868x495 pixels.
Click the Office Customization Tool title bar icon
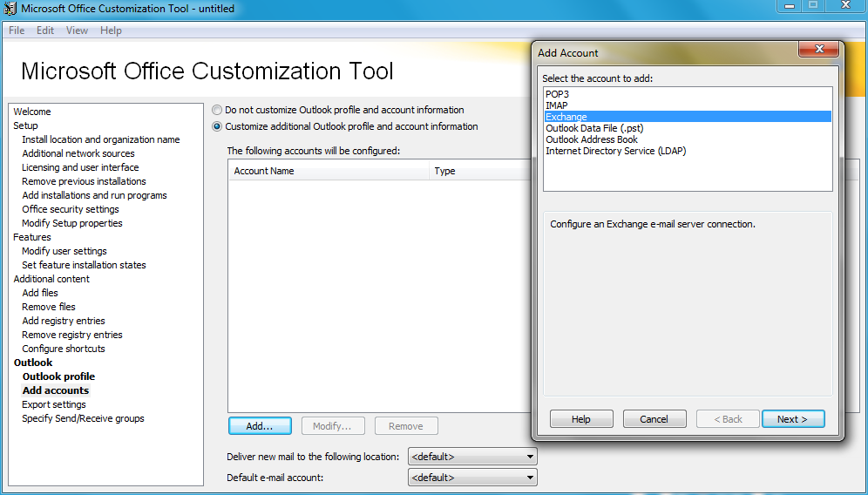pos(10,9)
